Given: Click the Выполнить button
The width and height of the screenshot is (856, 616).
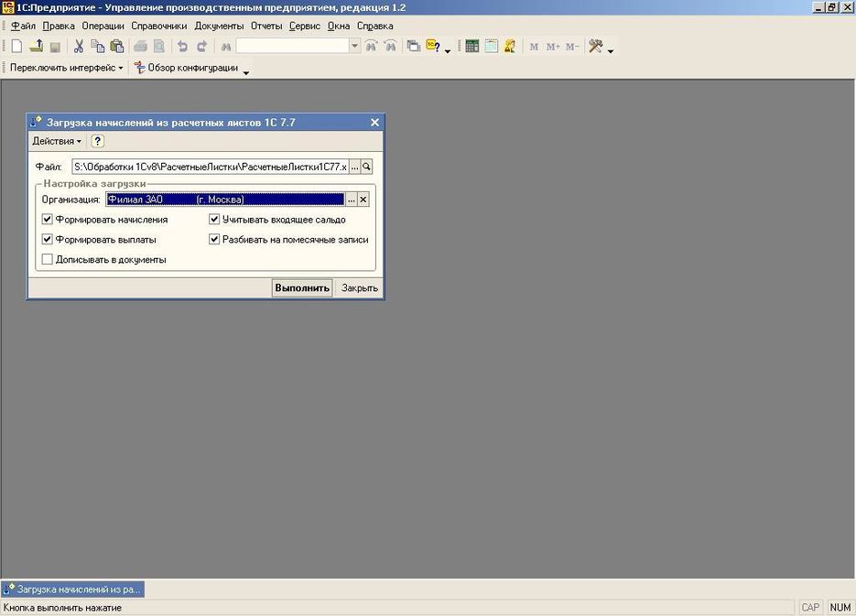Looking at the screenshot, I should point(302,288).
